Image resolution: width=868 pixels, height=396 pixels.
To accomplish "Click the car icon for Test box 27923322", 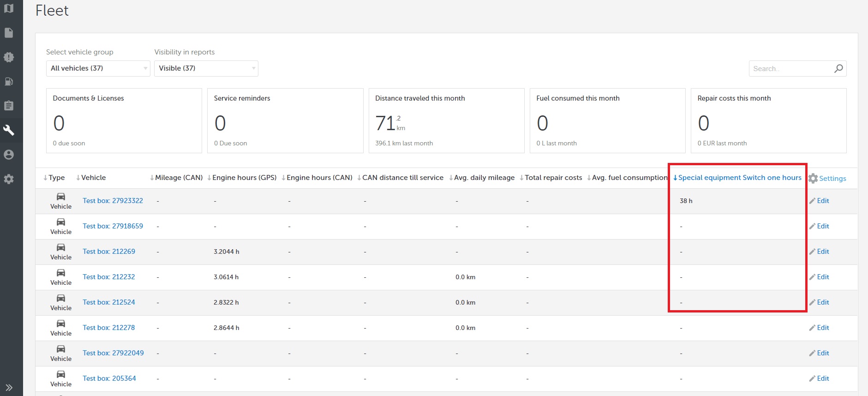I will point(61,197).
